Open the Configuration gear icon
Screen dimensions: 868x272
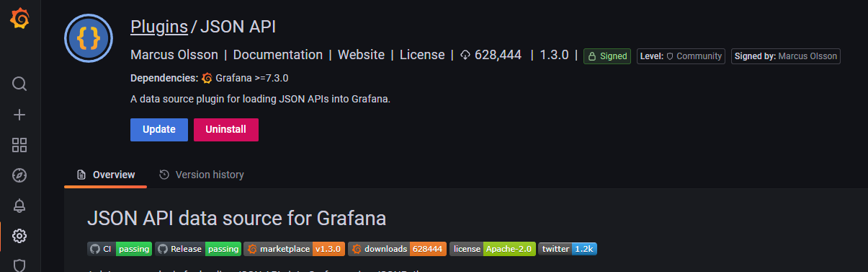tap(19, 236)
